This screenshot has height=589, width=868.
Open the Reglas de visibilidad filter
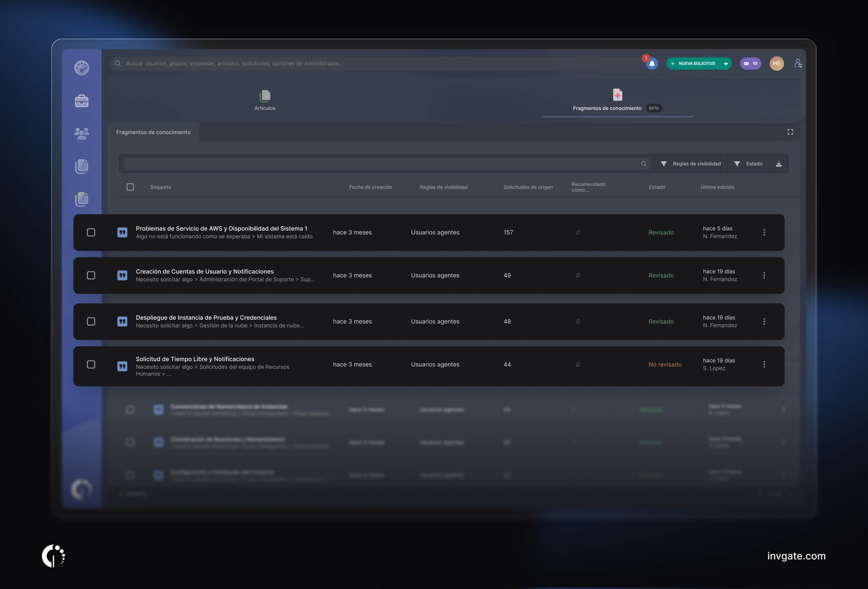pyautogui.click(x=691, y=163)
